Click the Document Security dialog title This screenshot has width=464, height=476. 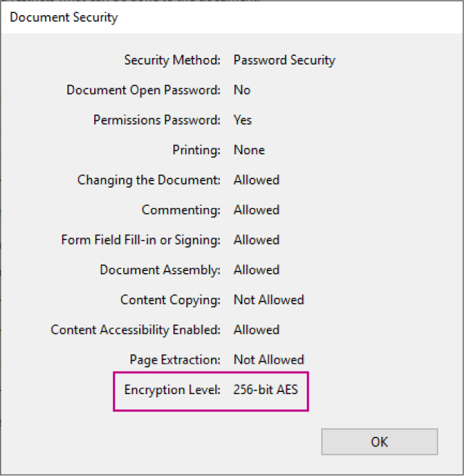coord(64,17)
